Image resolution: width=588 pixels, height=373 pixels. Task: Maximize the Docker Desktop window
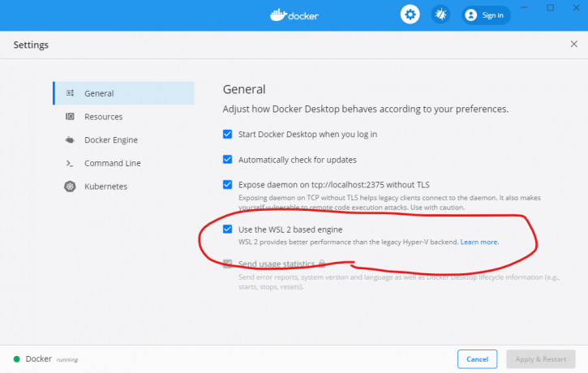point(550,7)
